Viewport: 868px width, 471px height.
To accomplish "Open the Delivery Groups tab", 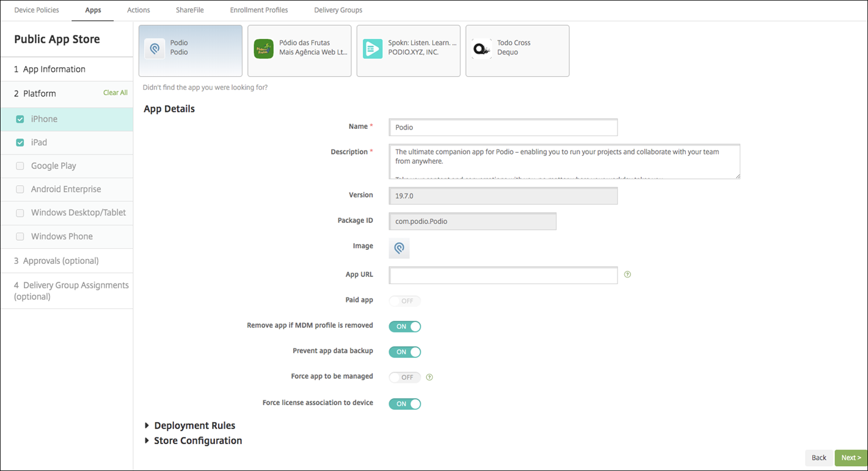I will pos(338,10).
